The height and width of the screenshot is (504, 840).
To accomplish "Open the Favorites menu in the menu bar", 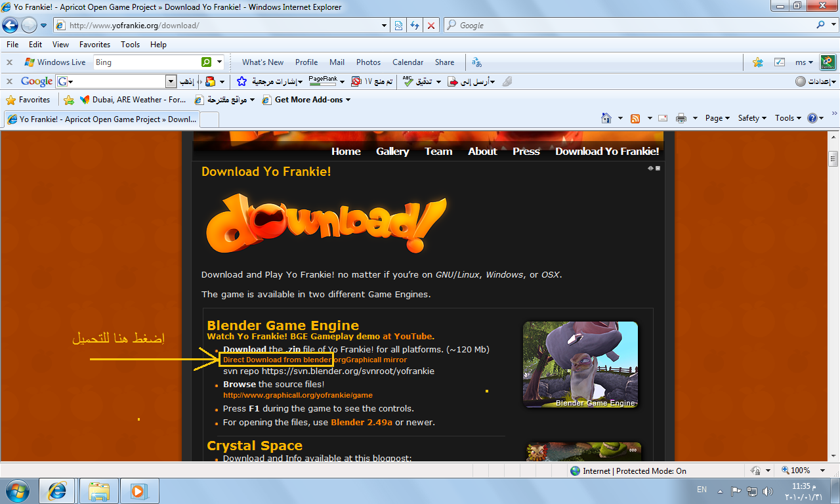I will point(94,44).
